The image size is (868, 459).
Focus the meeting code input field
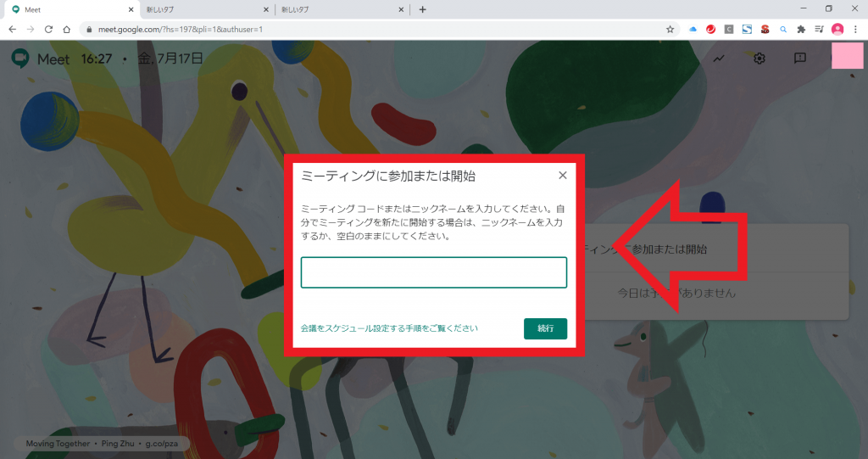click(433, 272)
